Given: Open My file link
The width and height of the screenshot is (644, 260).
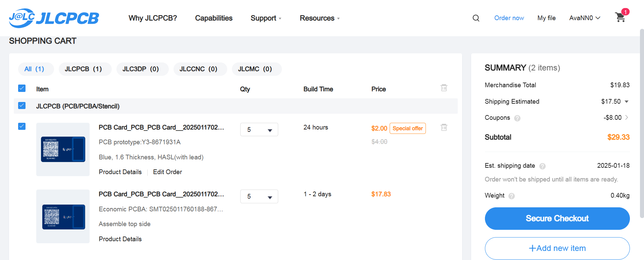Looking at the screenshot, I should [x=546, y=18].
